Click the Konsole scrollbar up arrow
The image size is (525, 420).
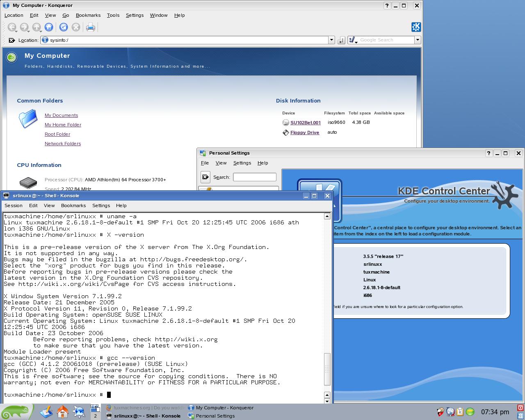pos(327,216)
